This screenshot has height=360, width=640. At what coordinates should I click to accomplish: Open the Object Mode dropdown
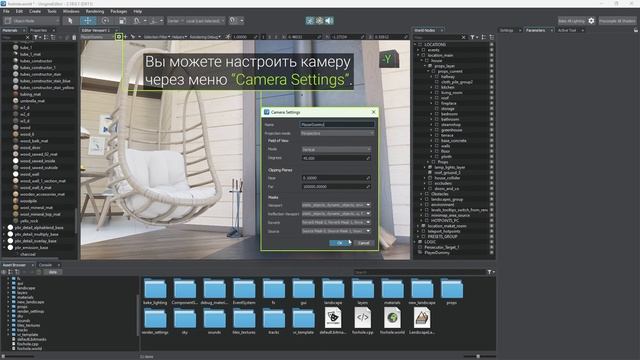[x=31, y=21]
